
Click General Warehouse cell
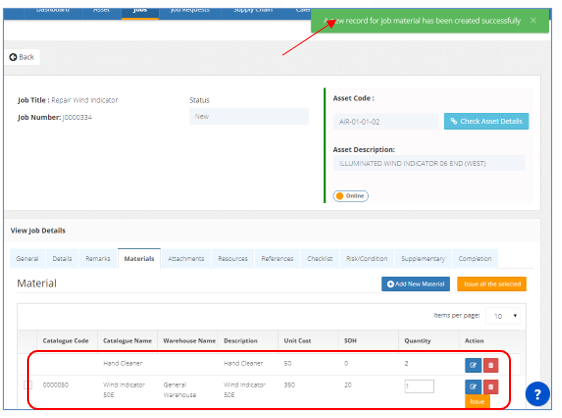click(180, 390)
